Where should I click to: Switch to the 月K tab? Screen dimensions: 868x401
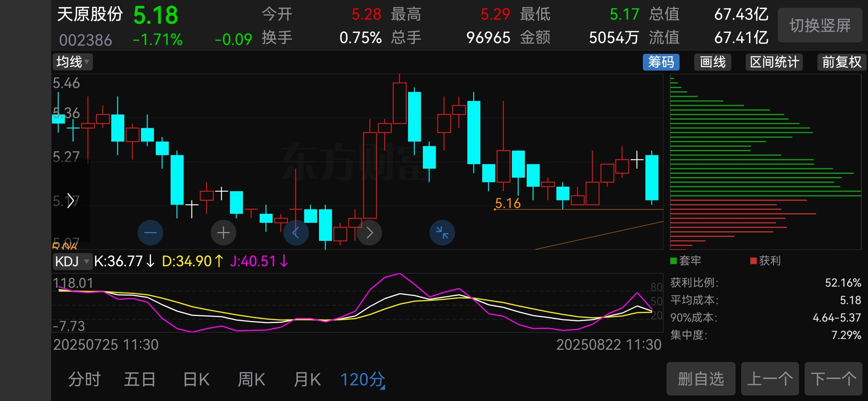tap(307, 379)
